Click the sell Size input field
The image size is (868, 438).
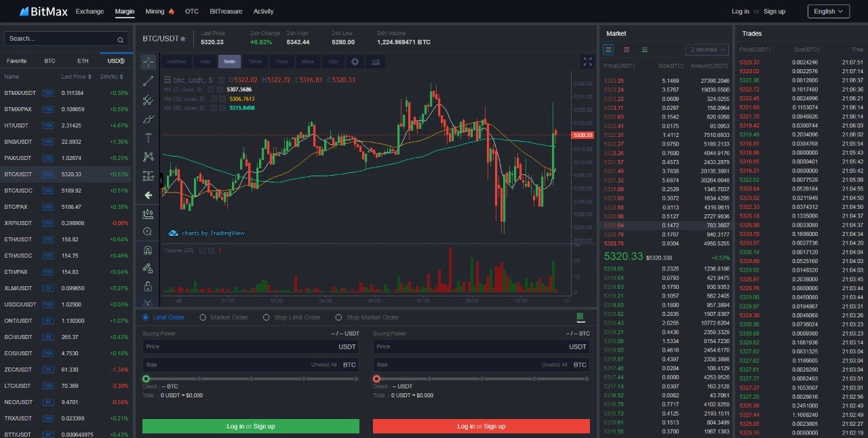(x=481, y=365)
